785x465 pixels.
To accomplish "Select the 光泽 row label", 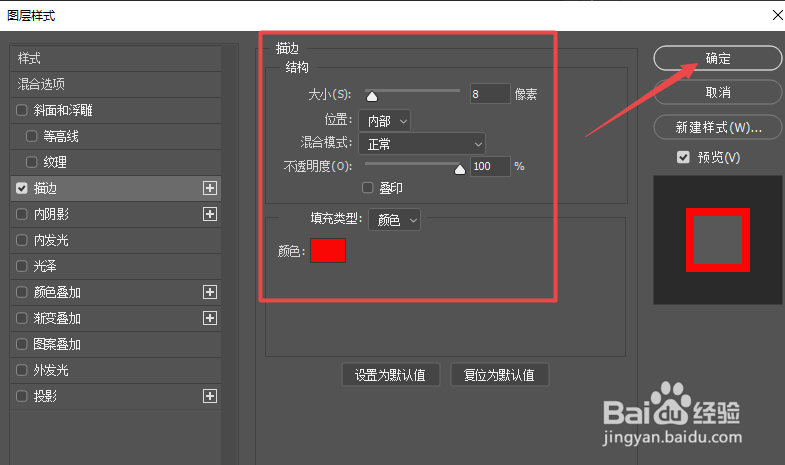I will click(x=45, y=266).
